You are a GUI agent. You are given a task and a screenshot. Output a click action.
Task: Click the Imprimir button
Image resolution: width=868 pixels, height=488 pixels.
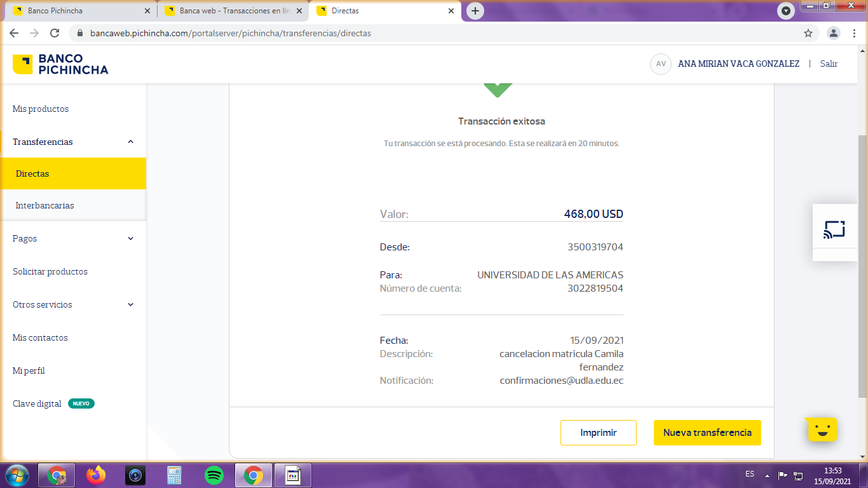point(598,433)
